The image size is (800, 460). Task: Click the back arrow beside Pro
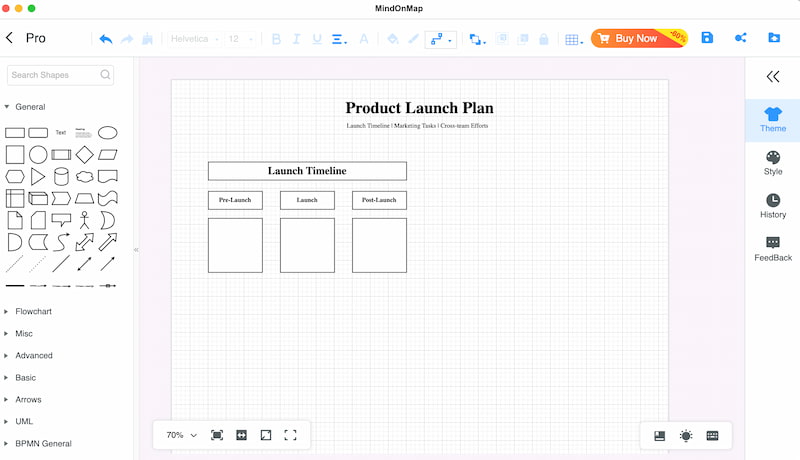(9, 38)
